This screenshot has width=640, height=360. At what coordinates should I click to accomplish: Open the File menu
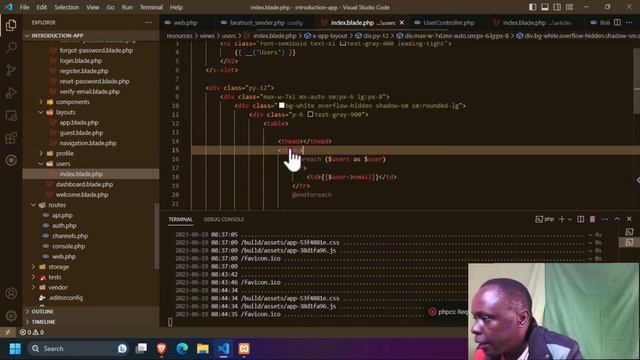[24, 7]
